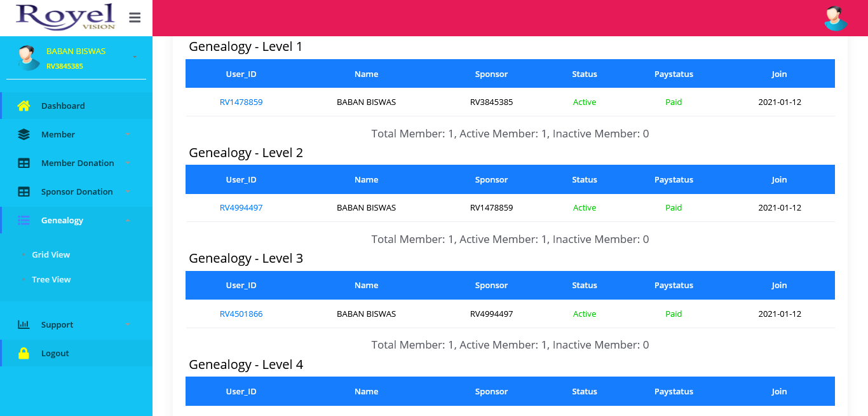Expand the Member Donation submenu arrow
Image resolution: width=868 pixels, height=416 pixels.
point(128,163)
